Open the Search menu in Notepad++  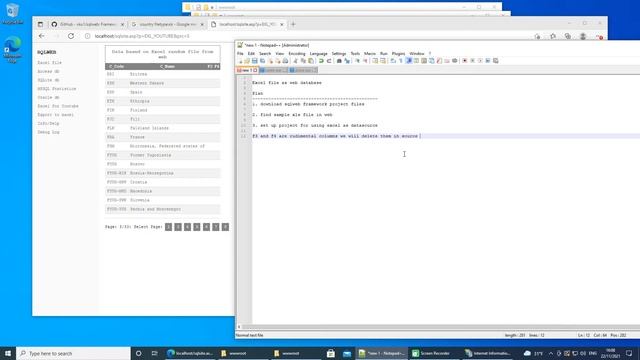coord(265,53)
